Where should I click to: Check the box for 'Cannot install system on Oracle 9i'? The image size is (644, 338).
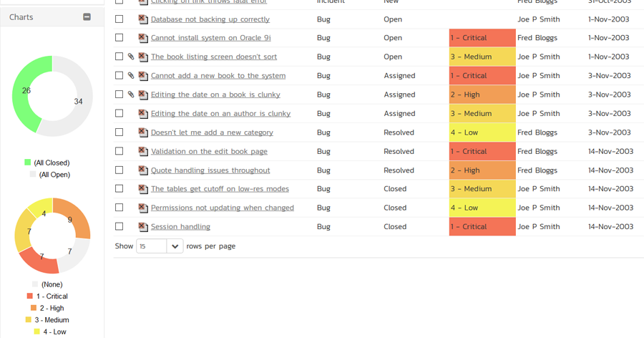[x=119, y=38]
